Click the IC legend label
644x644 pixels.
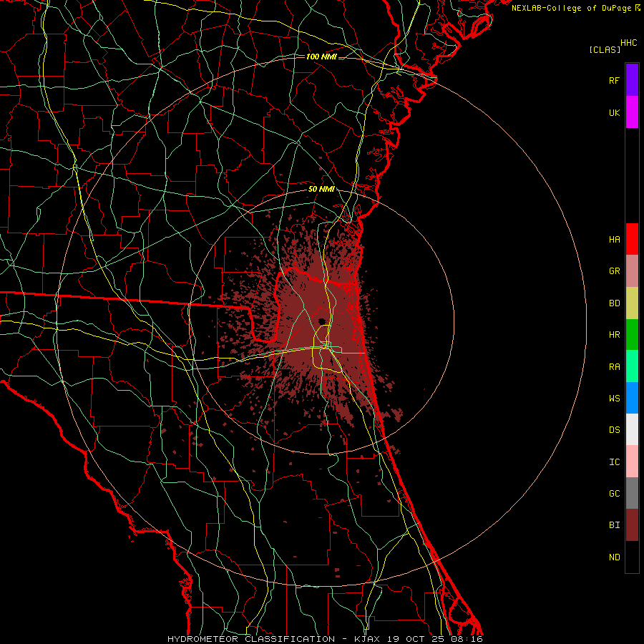pyautogui.click(x=614, y=462)
